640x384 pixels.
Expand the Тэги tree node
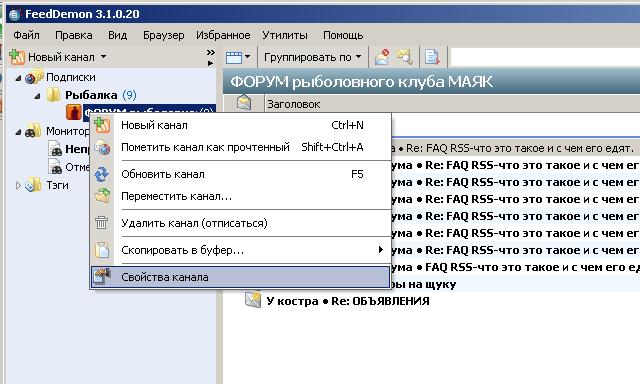[18, 185]
